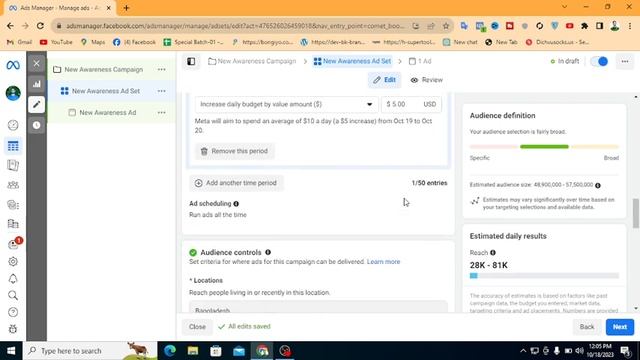Open the Settings gear in left sidebar
This screenshot has height=360, width=640.
coord(13,262)
